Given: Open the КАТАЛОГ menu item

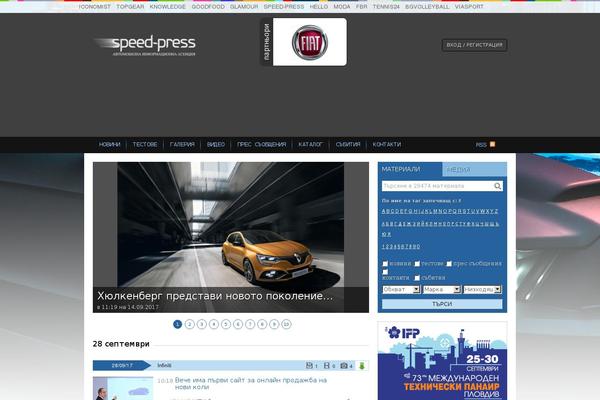Looking at the screenshot, I should (x=310, y=144).
